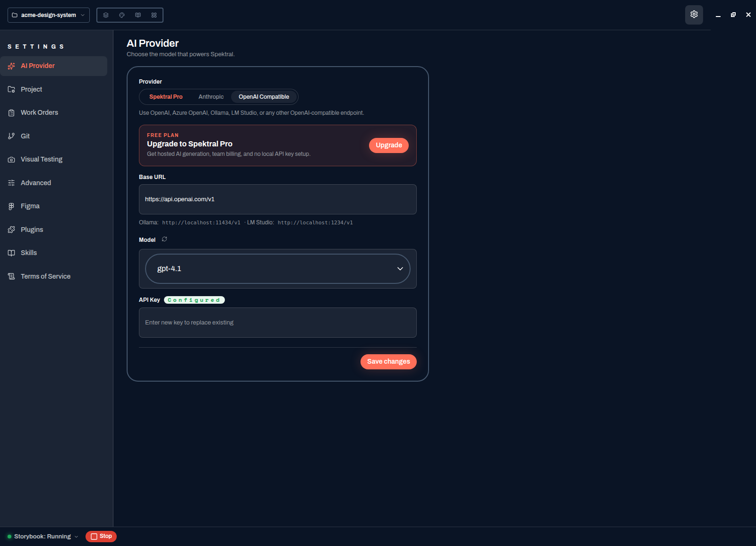Focus the Base URL input field

278,199
